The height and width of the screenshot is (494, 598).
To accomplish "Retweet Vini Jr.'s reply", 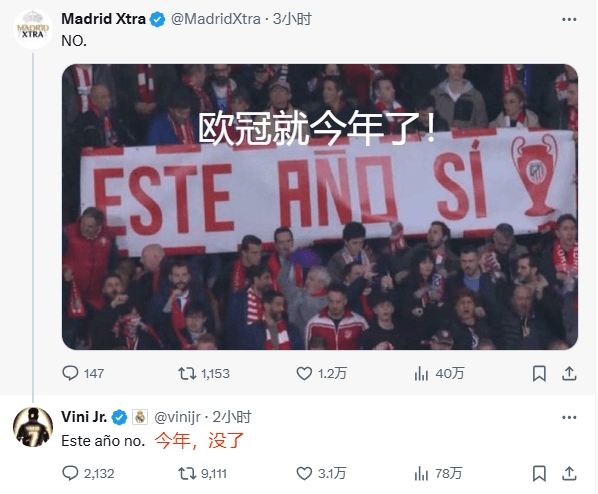I will (x=187, y=474).
